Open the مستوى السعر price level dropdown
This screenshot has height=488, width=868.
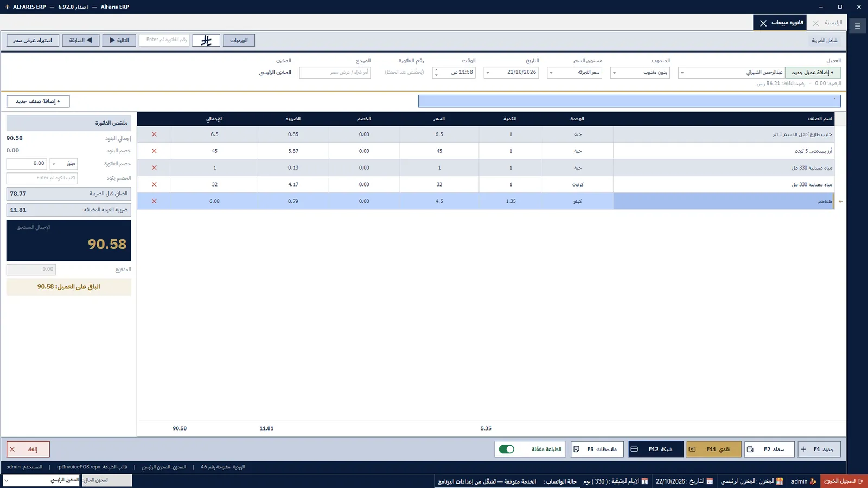(x=551, y=73)
